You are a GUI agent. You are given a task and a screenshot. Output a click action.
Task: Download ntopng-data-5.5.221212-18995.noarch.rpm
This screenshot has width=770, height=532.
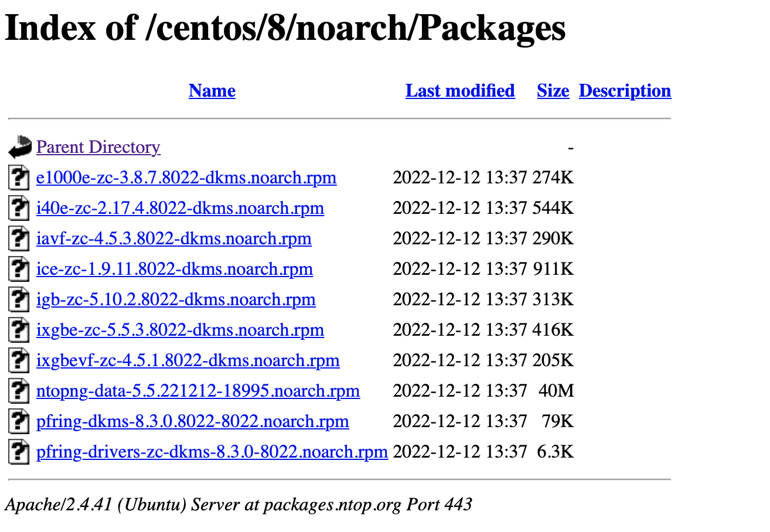coord(198,391)
